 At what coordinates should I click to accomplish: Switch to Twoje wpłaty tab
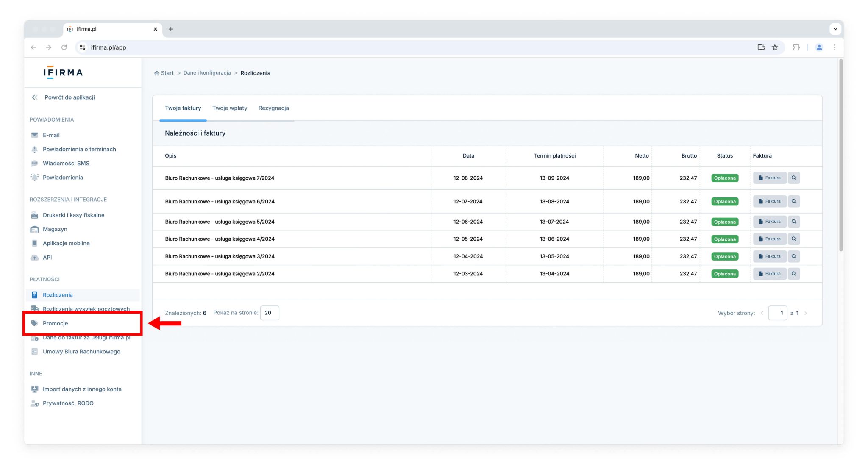[x=229, y=108]
